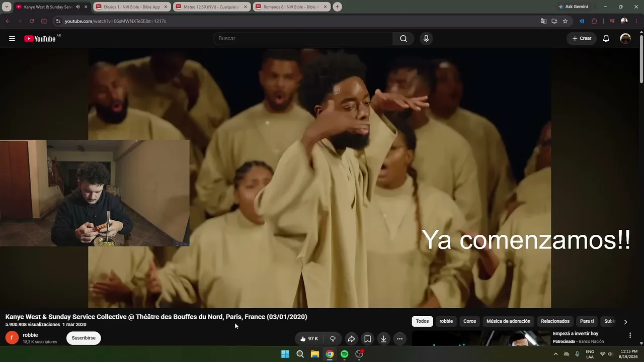Reload the page in Chrome
644x362 pixels.
tap(32, 21)
